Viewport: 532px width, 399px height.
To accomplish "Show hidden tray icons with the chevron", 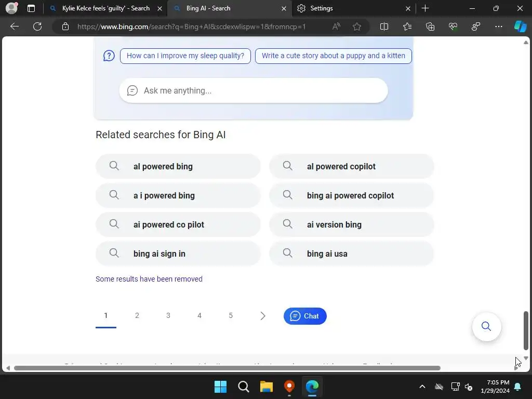I will click(422, 387).
